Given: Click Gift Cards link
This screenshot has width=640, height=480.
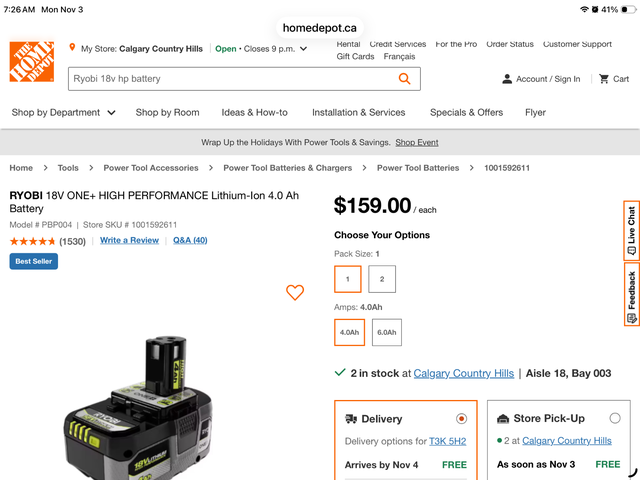Looking at the screenshot, I should 355,57.
